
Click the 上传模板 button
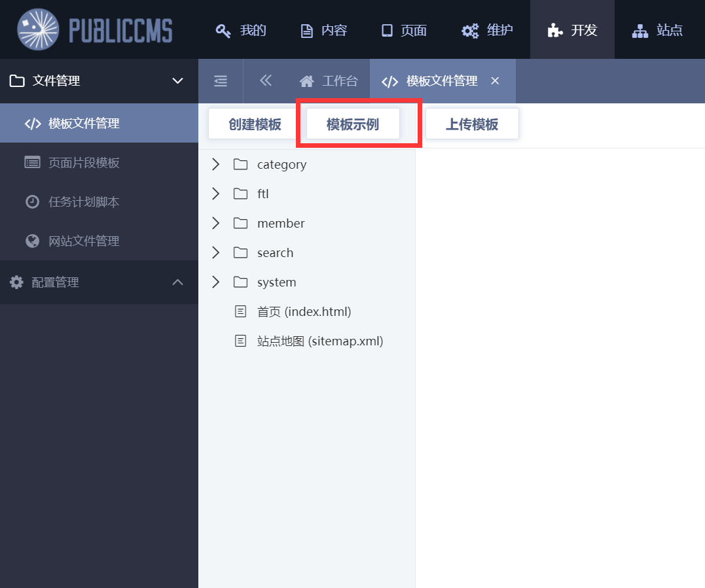472,124
